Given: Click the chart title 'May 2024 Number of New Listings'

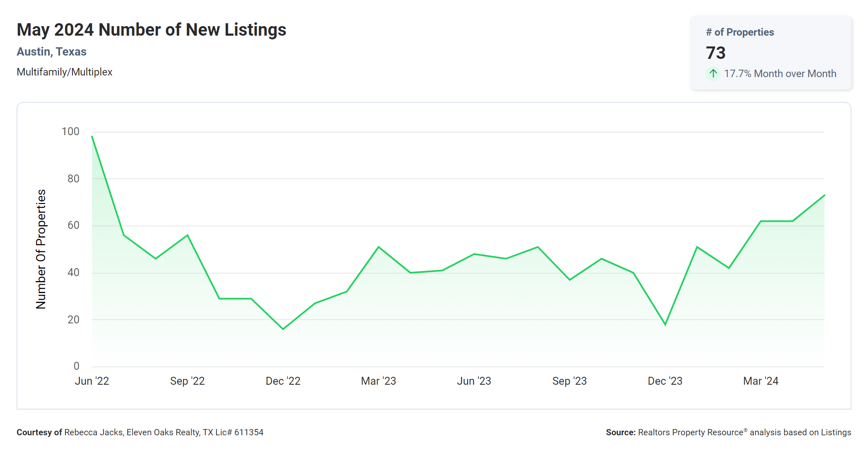Looking at the screenshot, I should (151, 30).
